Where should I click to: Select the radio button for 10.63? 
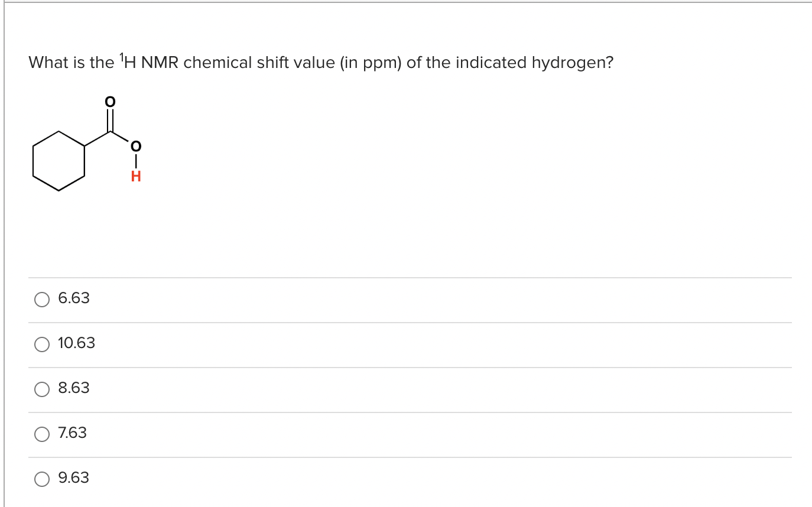point(41,344)
